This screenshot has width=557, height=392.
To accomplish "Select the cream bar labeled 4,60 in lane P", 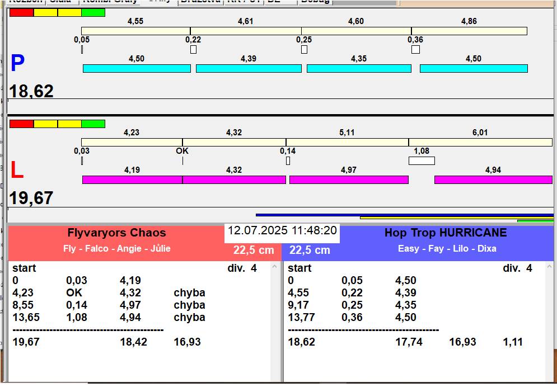I will click(356, 31).
